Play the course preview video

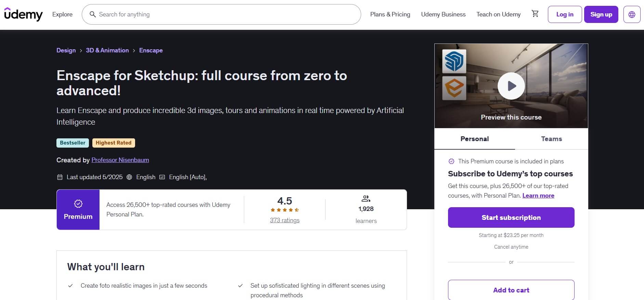tap(511, 86)
